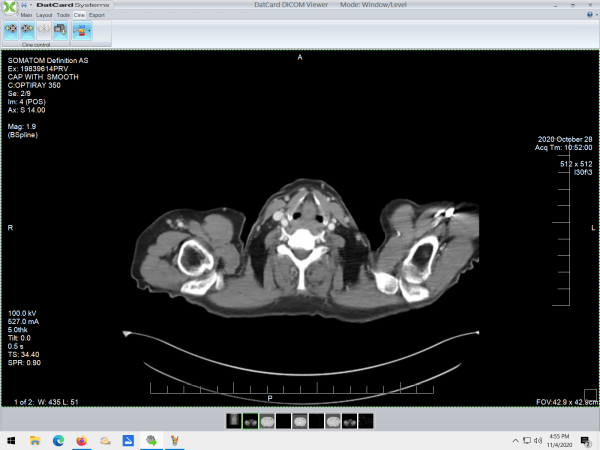The width and height of the screenshot is (600, 450).
Task: Click the fourth Cine control icon
Action: tap(61, 31)
